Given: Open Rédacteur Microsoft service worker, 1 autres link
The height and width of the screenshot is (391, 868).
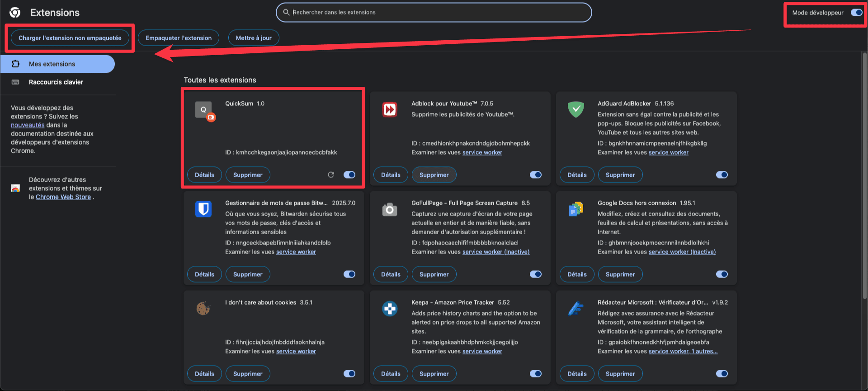Looking at the screenshot, I should click(683, 351).
